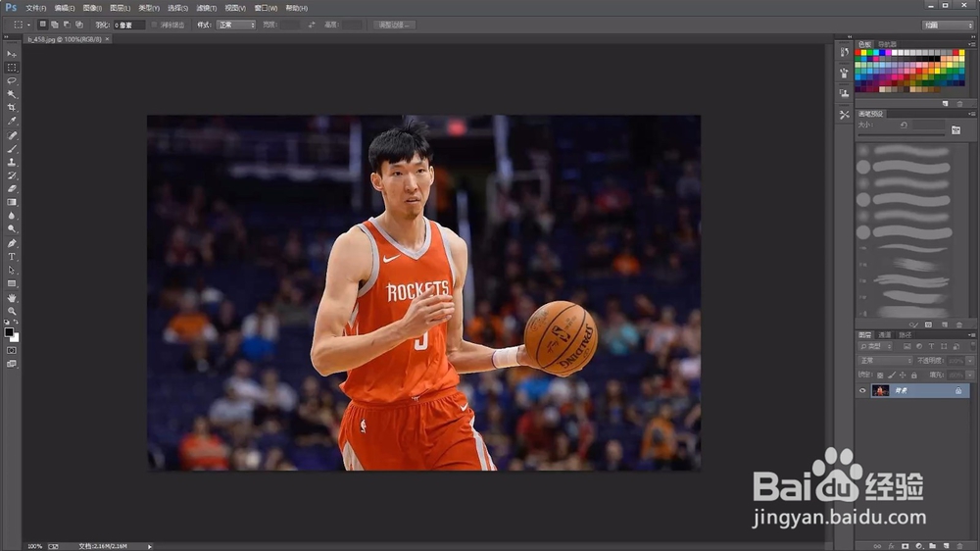Toggle lock all padlock icon
The height and width of the screenshot is (551, 980).
tap(913, 376)
